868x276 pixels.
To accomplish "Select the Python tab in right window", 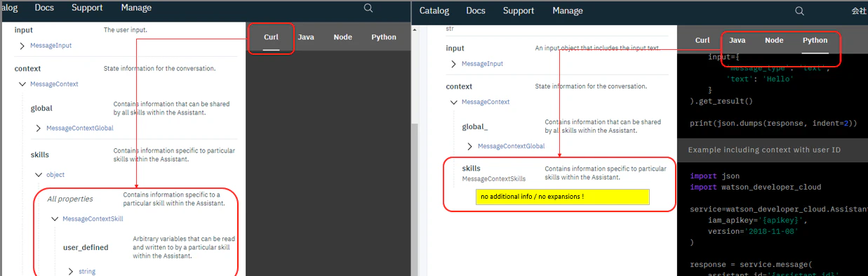I will (815, 40).
